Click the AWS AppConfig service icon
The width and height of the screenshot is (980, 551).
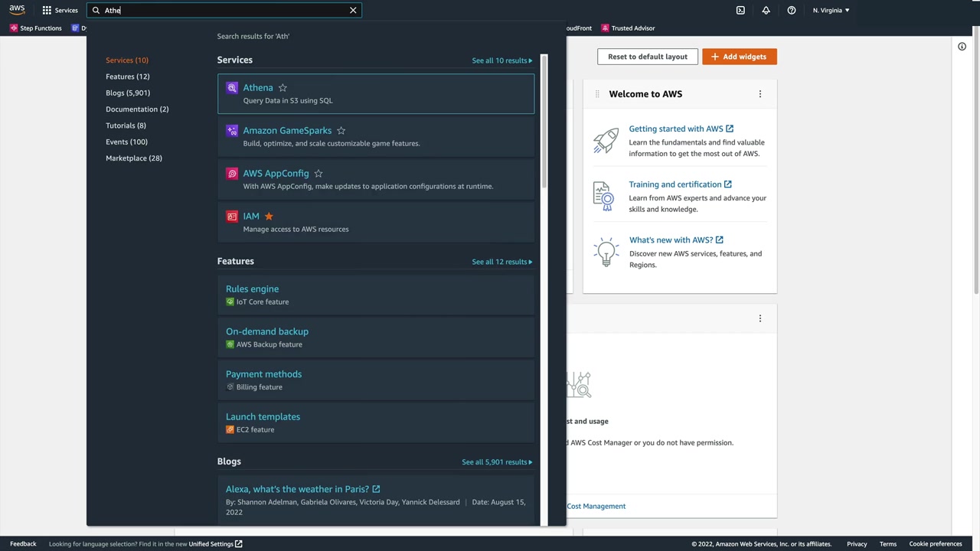(232, 174)
